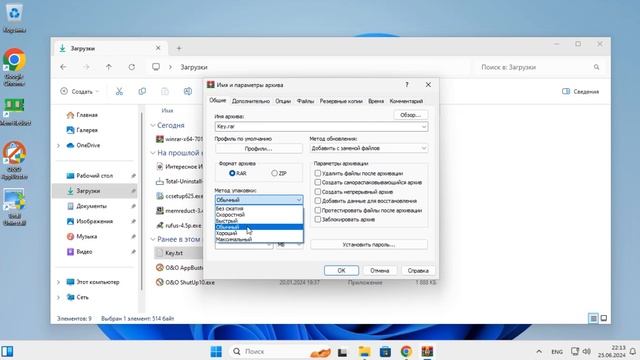
Task: Open Сведения details pane
Action: point(580,91)
